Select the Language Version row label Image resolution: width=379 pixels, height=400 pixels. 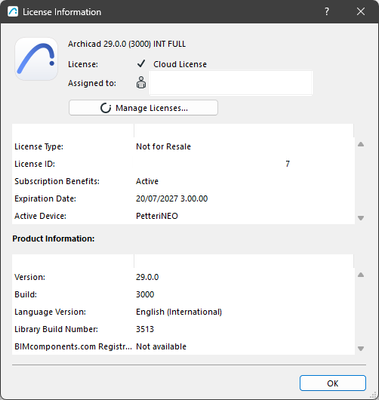click(x=50, y=312)
